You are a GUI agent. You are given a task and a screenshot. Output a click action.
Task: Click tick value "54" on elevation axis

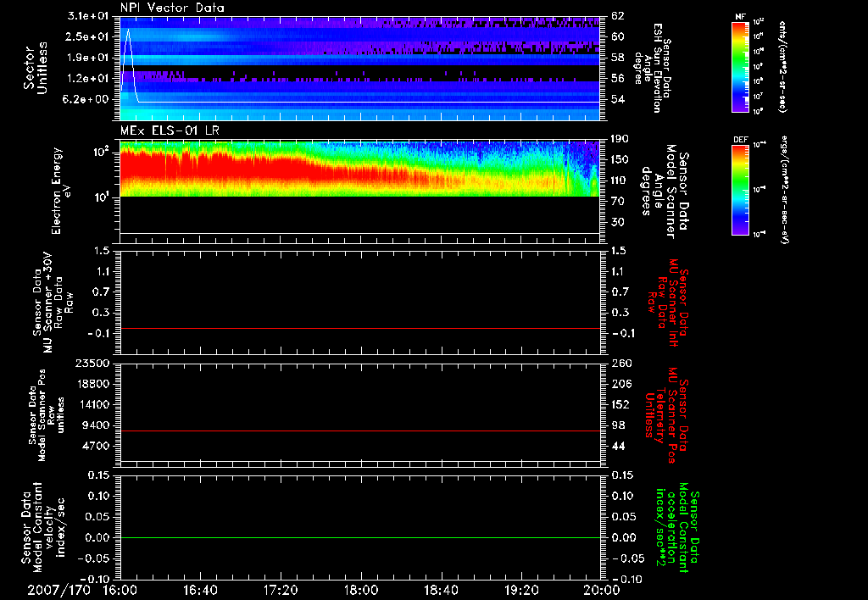pos(618,99)
